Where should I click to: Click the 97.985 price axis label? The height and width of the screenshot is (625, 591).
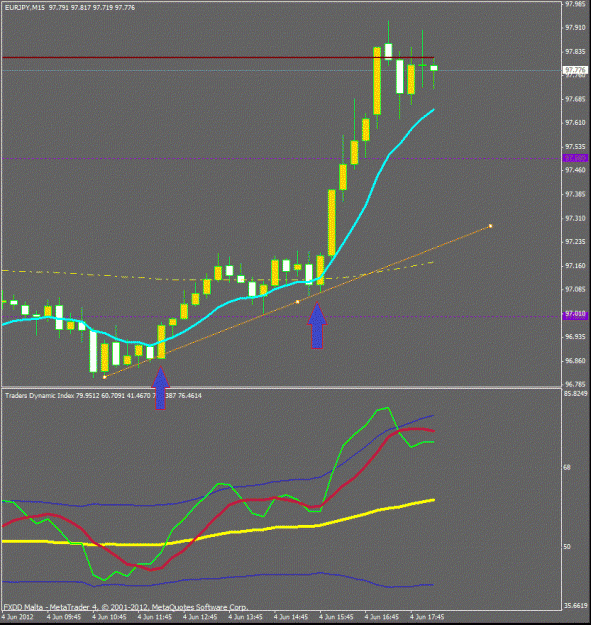(x=575, y=4)
